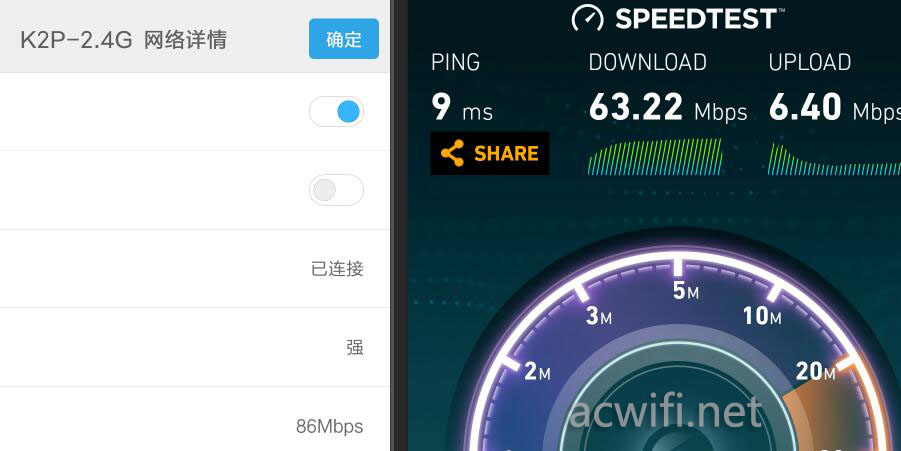Tap the DOWNLOAD 63.22 Mbps result
Image resolution: width=901 pixels, height=451 pixels.
(x=668, y=86)
